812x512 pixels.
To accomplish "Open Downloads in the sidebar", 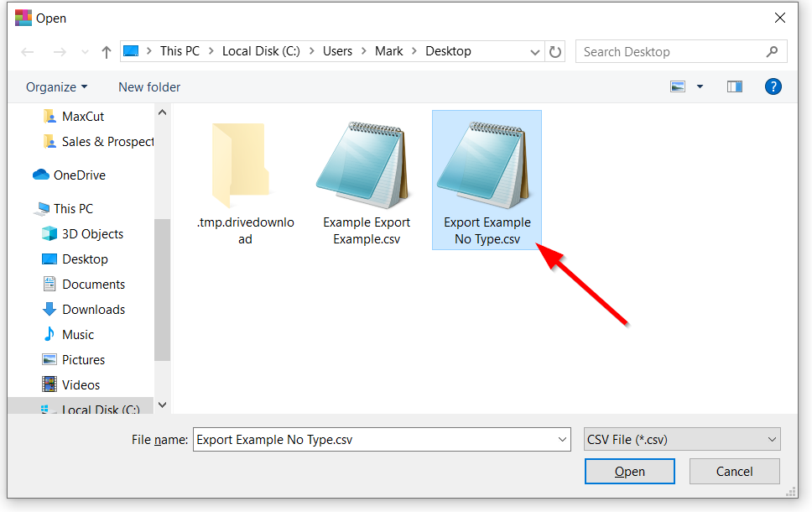I will click(x=83, y=310).
